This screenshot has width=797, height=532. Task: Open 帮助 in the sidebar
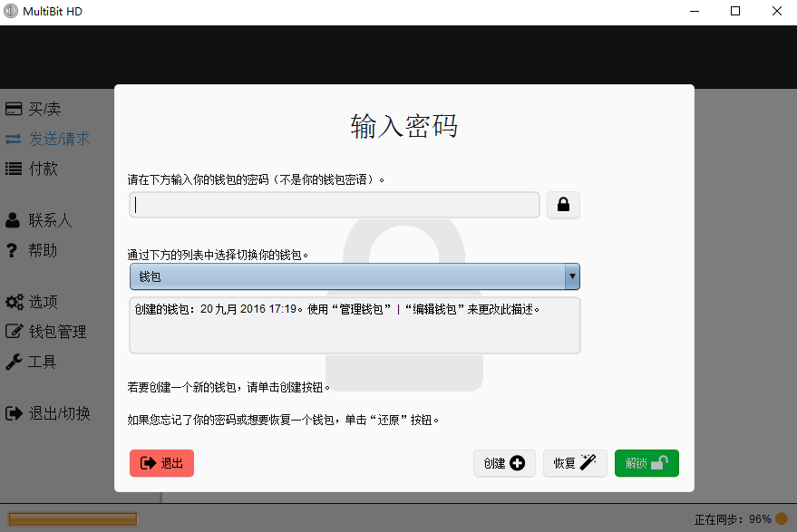pos(32,250)
